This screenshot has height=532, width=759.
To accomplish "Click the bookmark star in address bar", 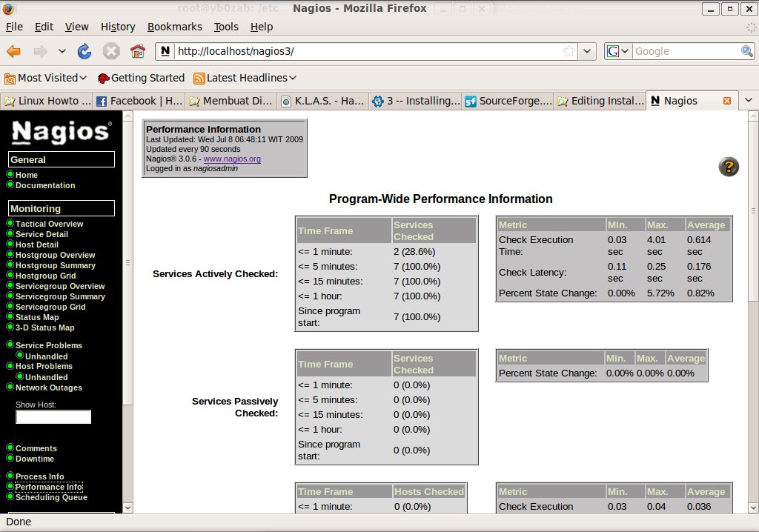I will 569,51.
